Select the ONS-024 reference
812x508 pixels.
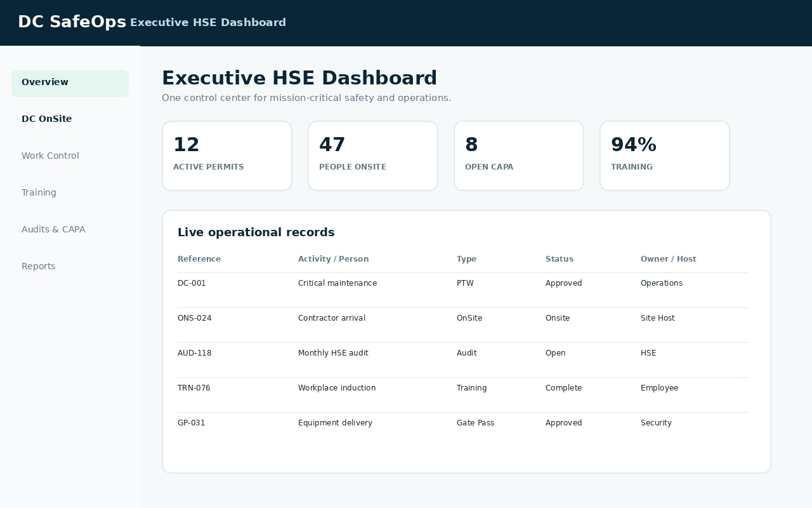point(195,318)
